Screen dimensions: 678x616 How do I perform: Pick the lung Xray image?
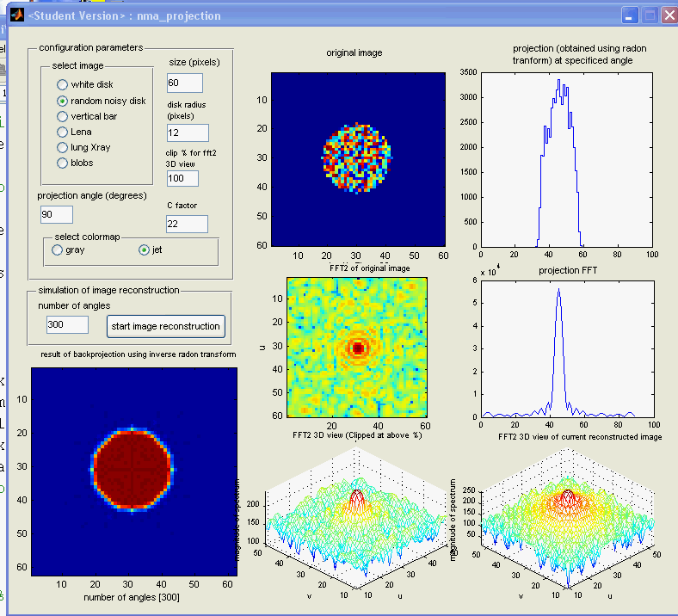[x=63, y=147]
